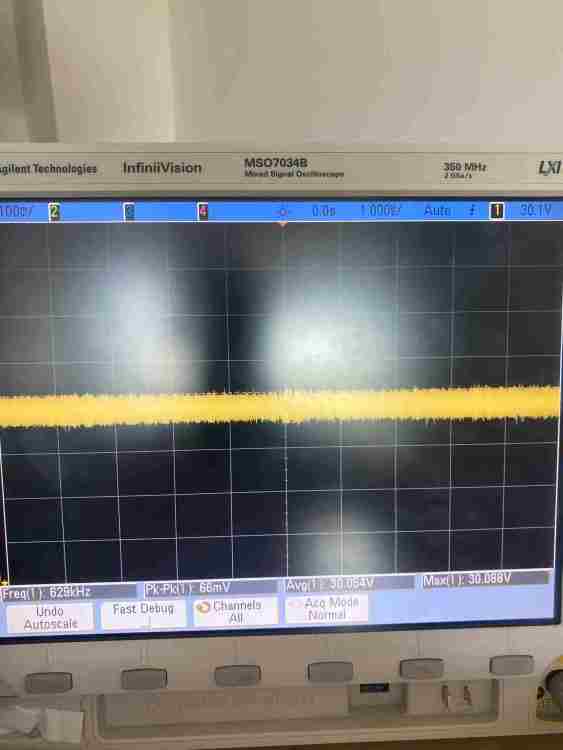563x750 pixels.
Task: Select the Freq(1) 625kHz measurement readout
Action: (x=46, y=593)
